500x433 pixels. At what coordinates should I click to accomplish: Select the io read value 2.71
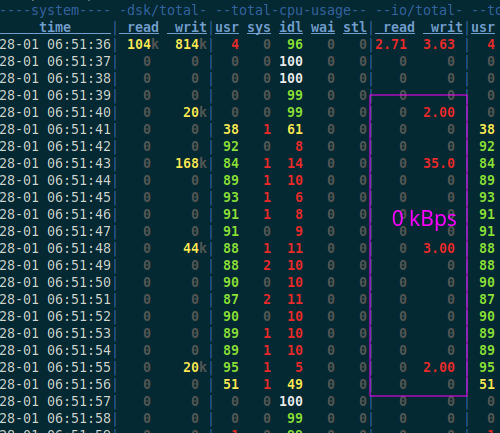[392, 44]
